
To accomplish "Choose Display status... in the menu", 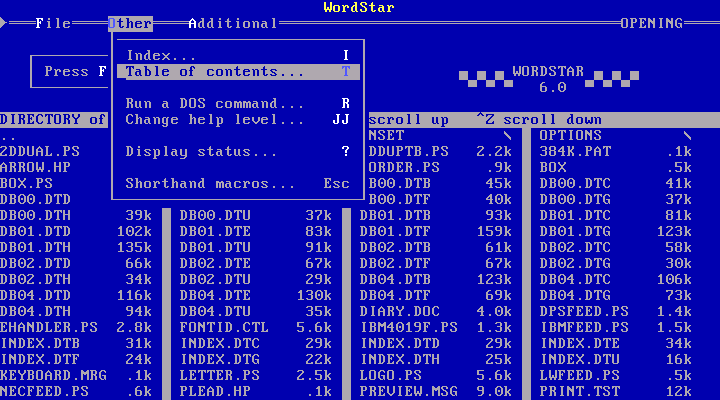I will pyautogui.click(x=238, y=152).
